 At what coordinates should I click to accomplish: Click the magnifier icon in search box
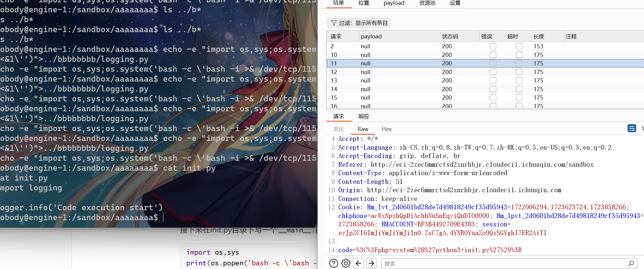(631, 263)
